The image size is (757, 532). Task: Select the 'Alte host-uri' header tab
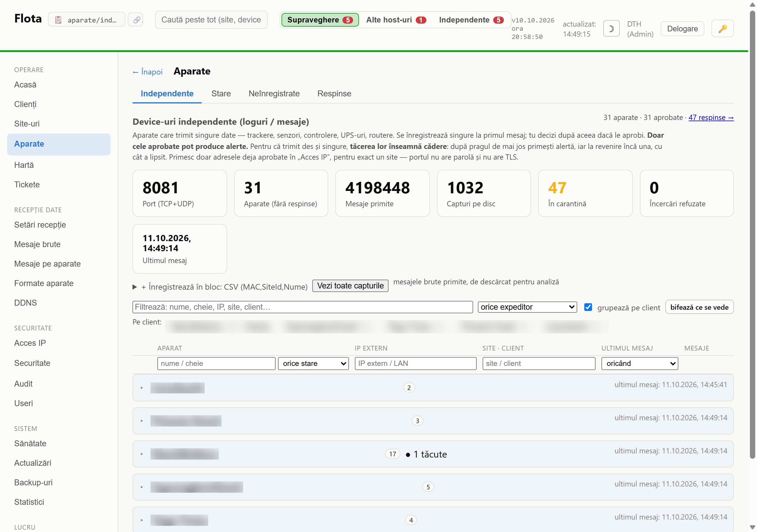(x=396, y=20)
